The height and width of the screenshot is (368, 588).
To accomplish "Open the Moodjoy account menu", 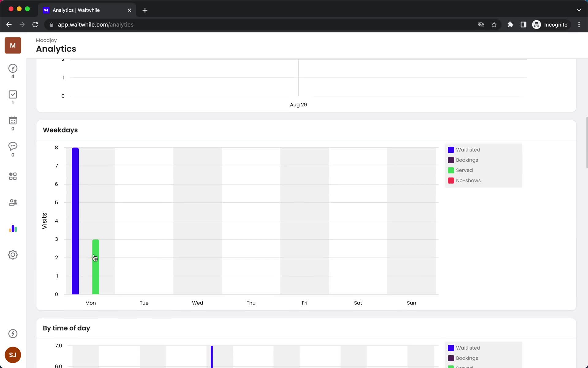I will [13, 45].
